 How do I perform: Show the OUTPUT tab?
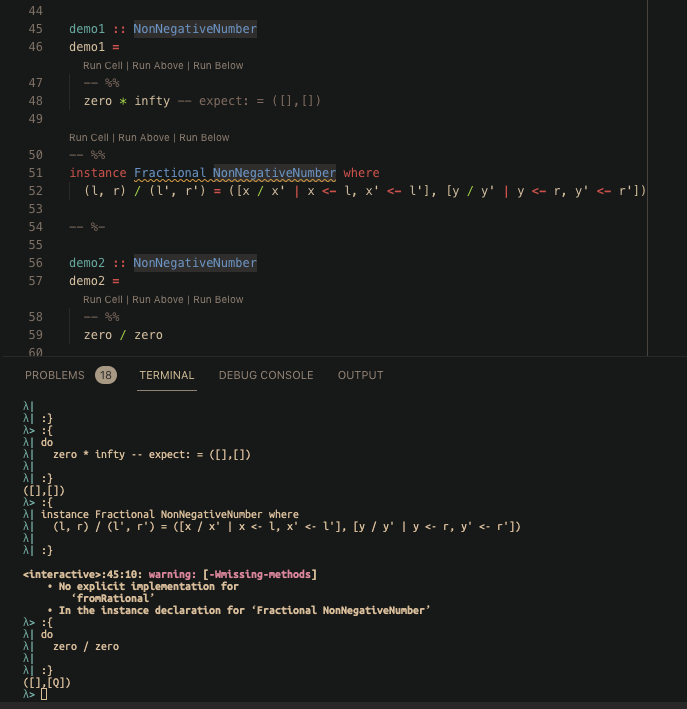(x=360, y=375)
